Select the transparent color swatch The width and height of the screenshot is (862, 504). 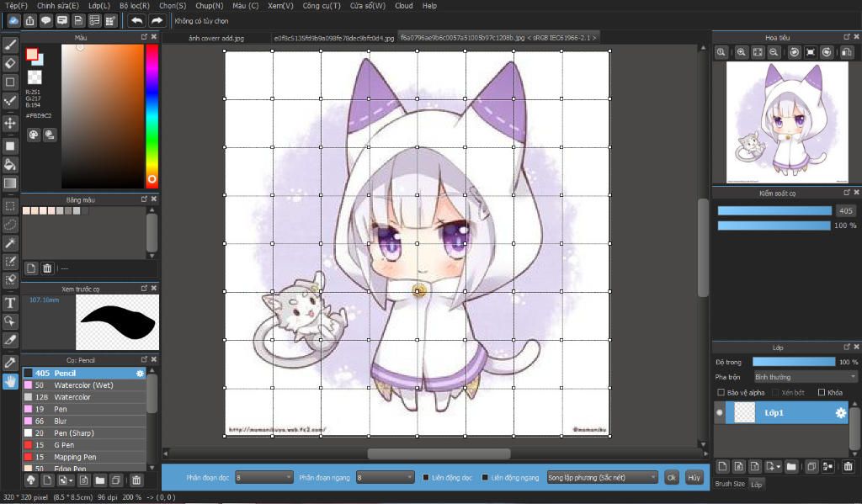point(35,77)
